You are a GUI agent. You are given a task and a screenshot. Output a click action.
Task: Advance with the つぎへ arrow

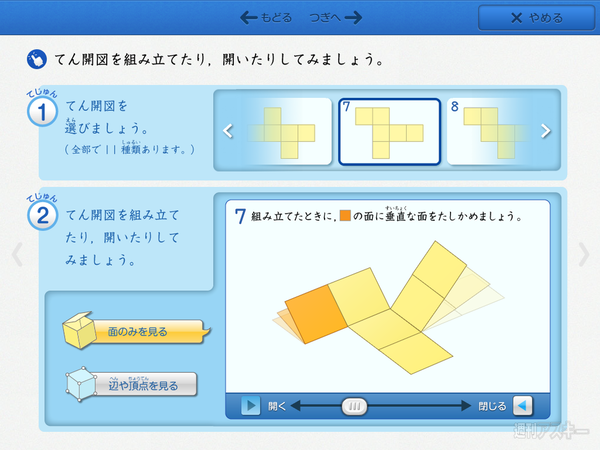(336, 18)
